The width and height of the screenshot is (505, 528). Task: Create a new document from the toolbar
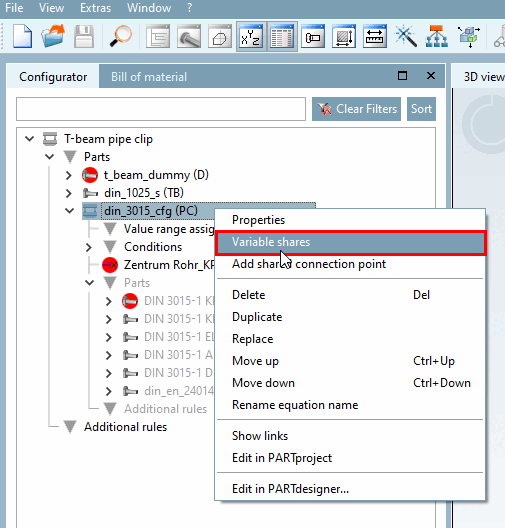(x=23, y=36)
